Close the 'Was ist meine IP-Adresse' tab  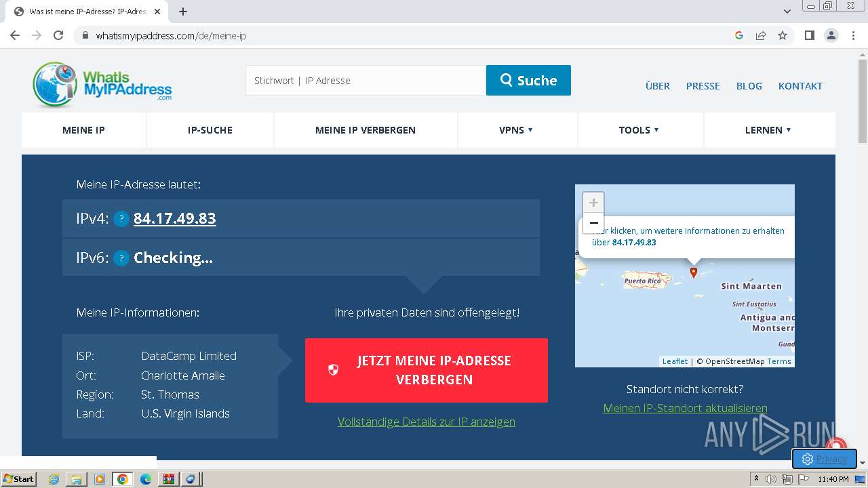tap(157, 12)
